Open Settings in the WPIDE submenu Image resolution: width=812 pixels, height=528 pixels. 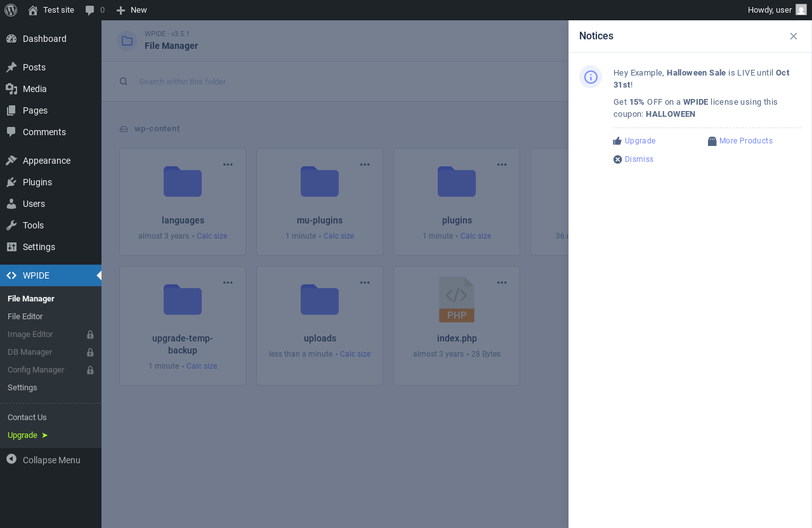(22, 388)
